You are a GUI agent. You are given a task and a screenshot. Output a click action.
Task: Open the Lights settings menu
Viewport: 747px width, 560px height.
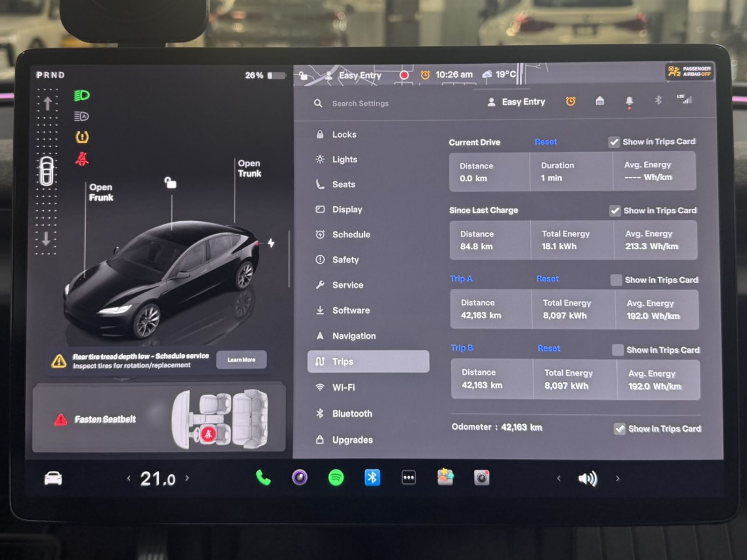[369, 159]
